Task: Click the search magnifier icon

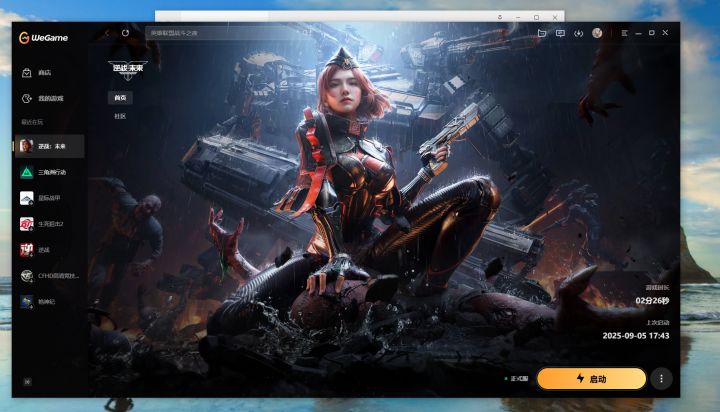Action: 305,33
